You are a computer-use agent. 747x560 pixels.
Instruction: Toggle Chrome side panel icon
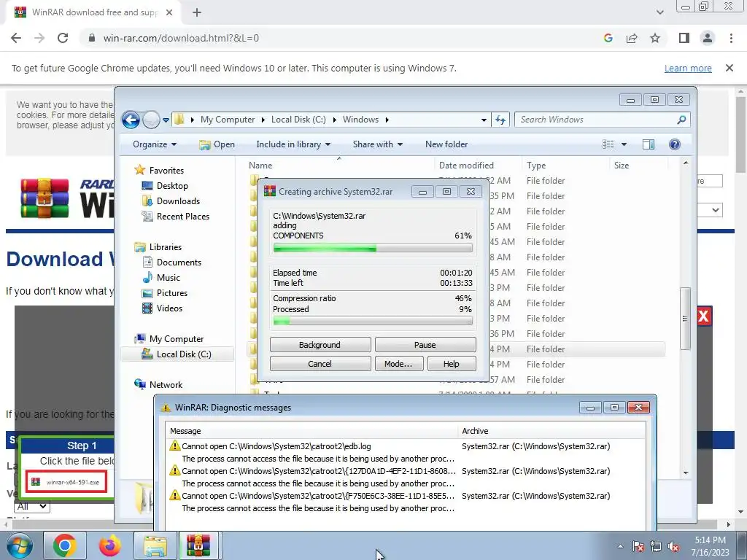click(x=684, y=38)
